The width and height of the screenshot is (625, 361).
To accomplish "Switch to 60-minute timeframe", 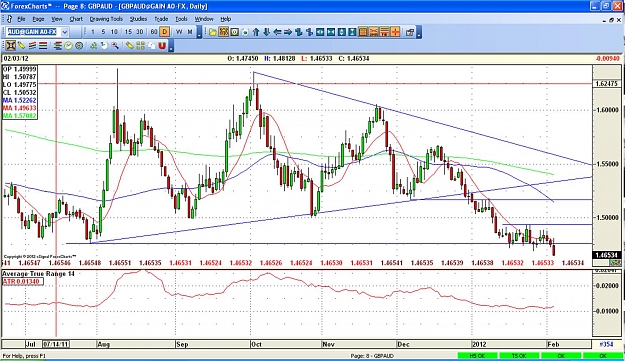I will pos(154,32).
